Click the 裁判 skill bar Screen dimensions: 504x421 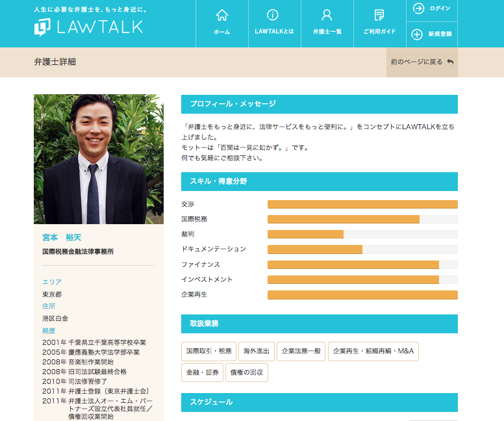(x=362, y=234)
